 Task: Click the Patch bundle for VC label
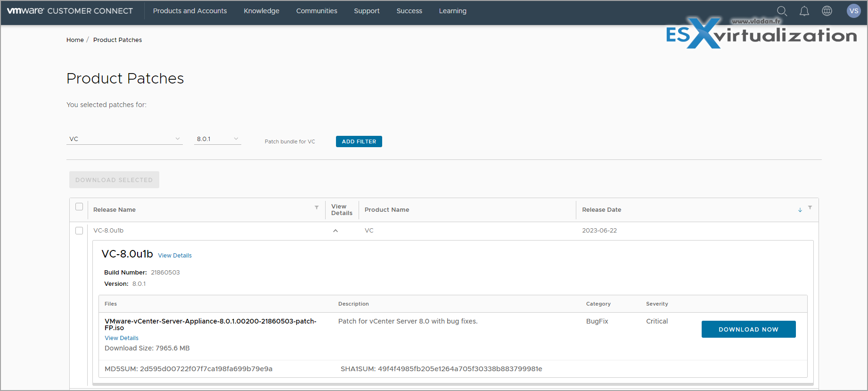click(290, 141)
